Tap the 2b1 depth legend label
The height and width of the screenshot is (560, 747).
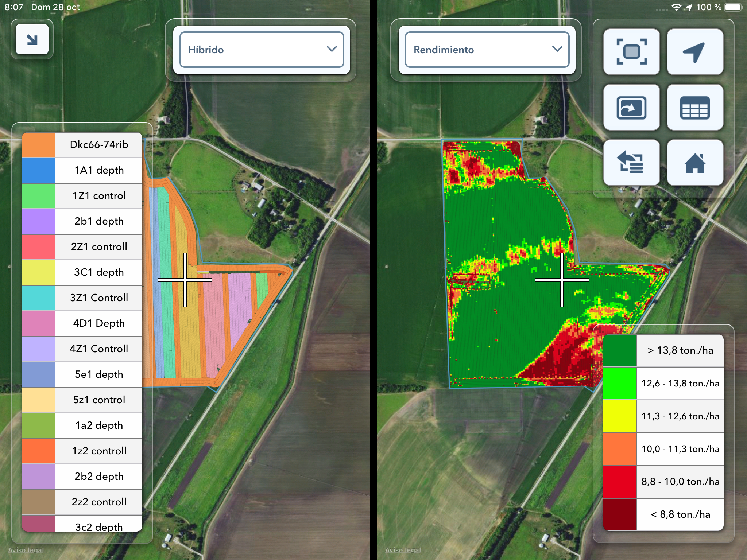click(99, 221)
